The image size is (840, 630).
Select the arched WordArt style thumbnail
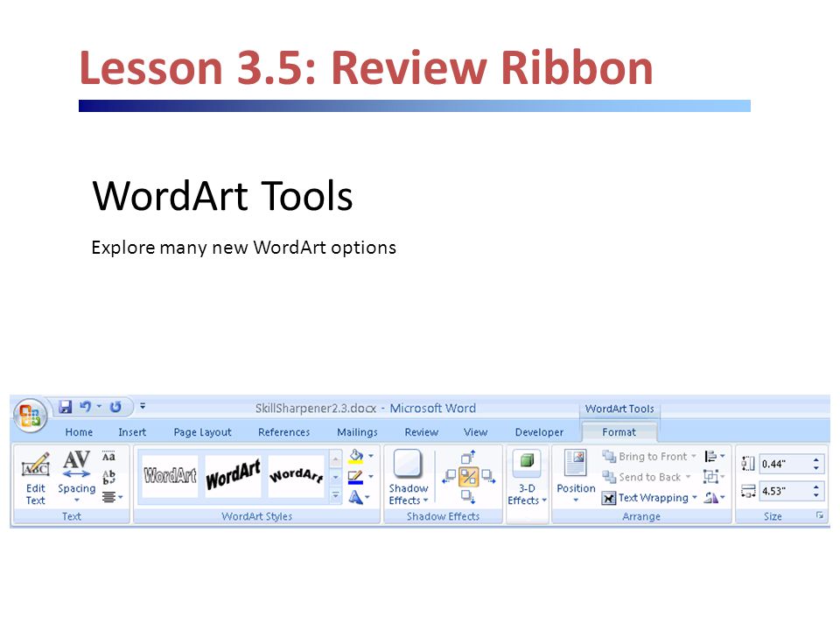pyautogui.click(x=297, y=476)
